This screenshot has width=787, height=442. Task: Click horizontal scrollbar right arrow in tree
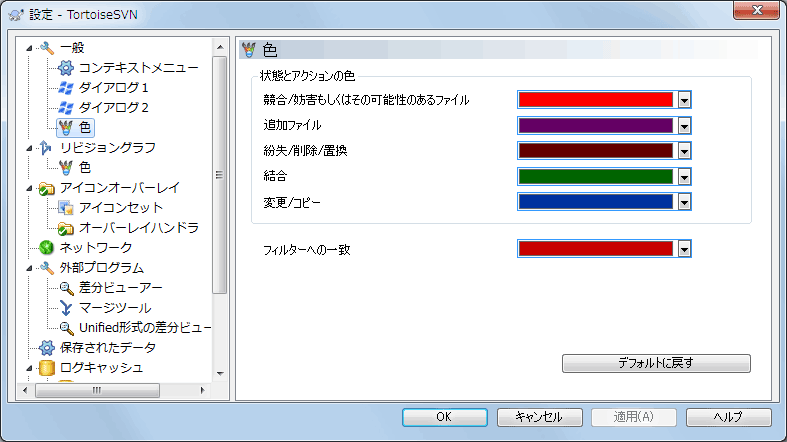point(202,390)
